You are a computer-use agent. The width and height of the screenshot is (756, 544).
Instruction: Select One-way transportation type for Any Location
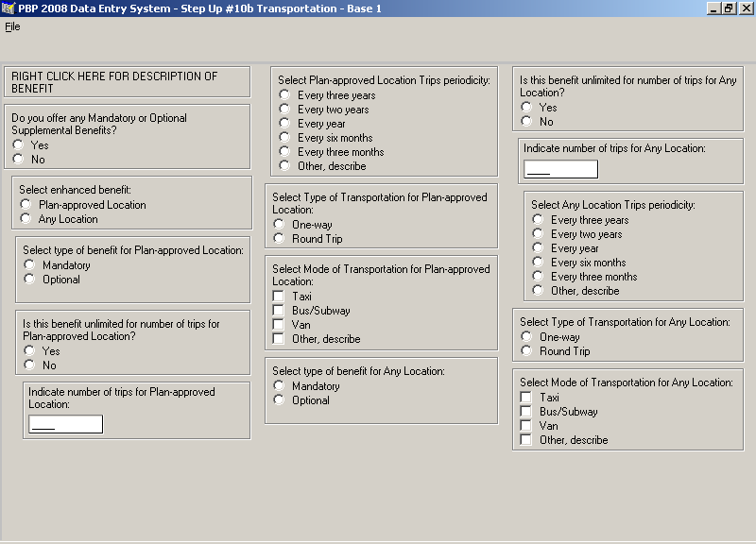pyautogui.click(x=527, y=337)
